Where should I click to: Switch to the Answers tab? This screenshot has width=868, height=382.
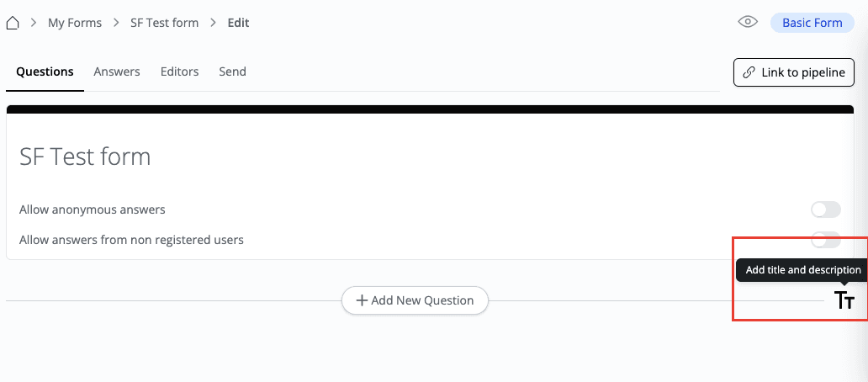(117, 72)
